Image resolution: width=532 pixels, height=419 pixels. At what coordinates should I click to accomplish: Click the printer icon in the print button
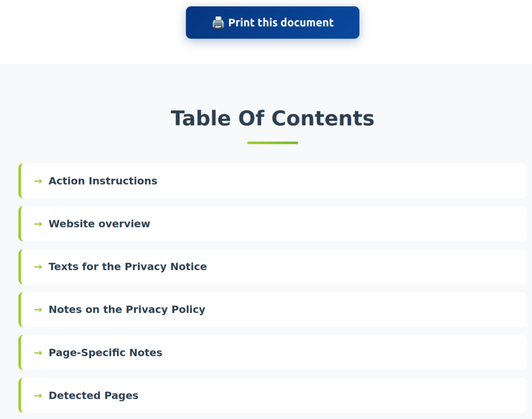218,23
